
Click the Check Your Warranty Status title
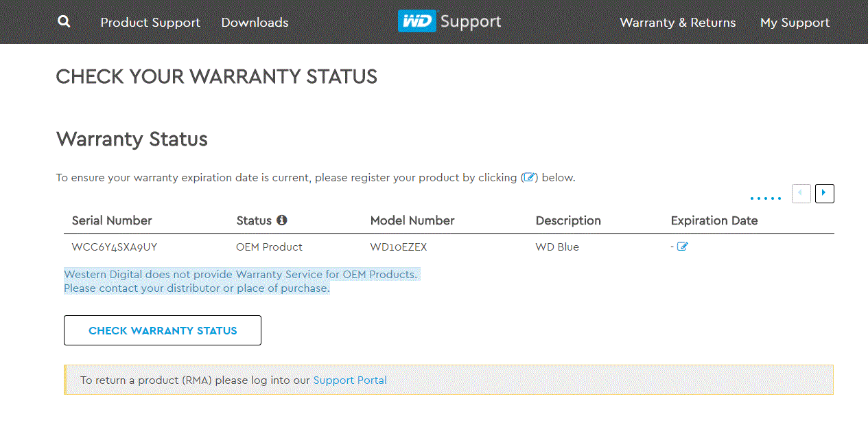217,76
